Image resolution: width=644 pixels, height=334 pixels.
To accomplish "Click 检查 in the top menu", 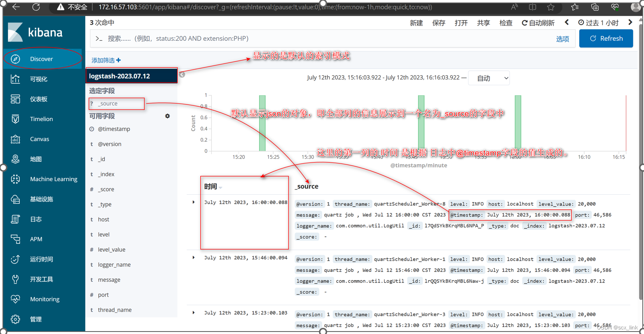I will point(506,23).
